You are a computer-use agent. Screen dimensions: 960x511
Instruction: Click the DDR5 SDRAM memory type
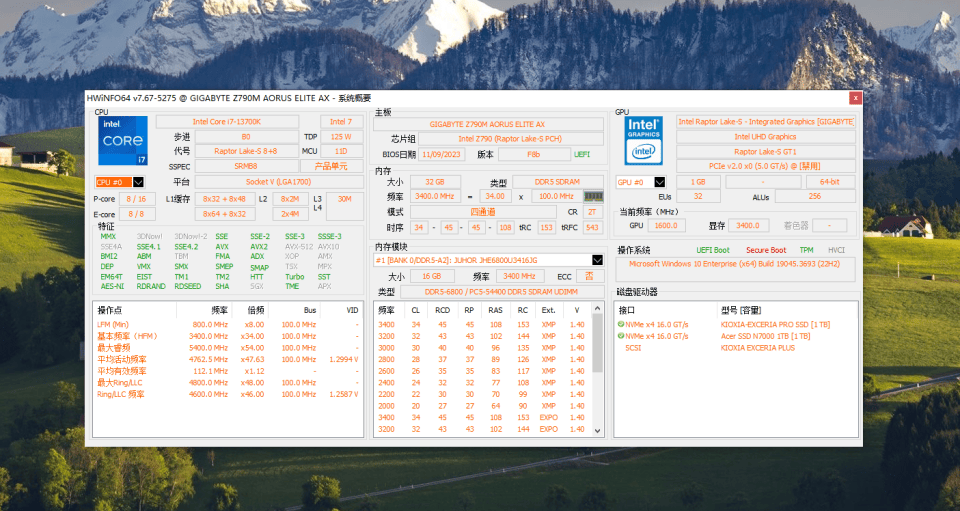click(x=557, y=182)
